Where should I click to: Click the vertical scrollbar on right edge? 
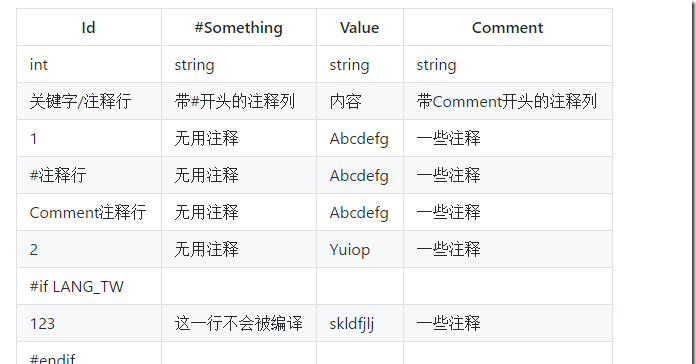[693, 182]
